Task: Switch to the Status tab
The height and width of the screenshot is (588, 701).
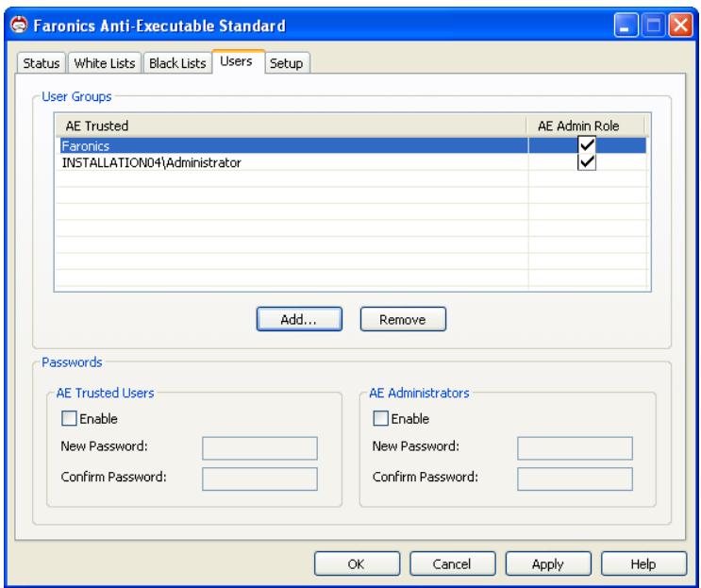Action: [x=42, y=63]
